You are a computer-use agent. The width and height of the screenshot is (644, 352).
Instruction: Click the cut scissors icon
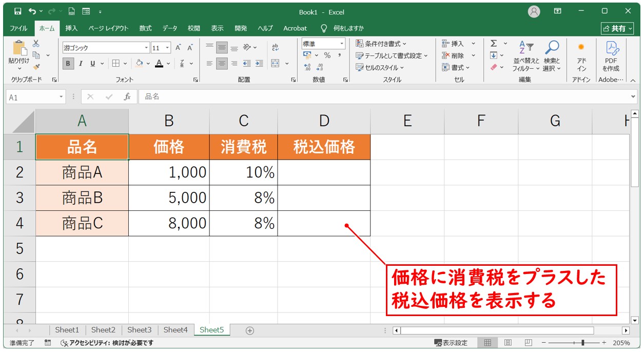pos(36,44)
